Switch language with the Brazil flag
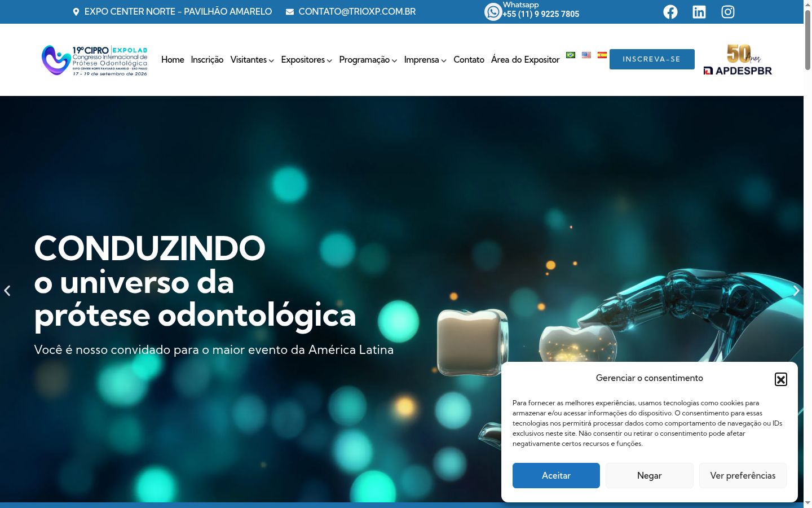Screen dimensions: 812x508 (x=571, y=55)
